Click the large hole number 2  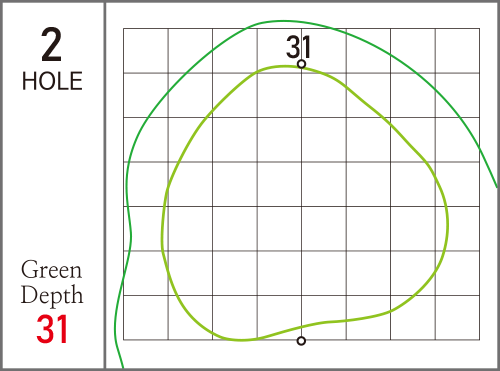(x=52, y=44)
